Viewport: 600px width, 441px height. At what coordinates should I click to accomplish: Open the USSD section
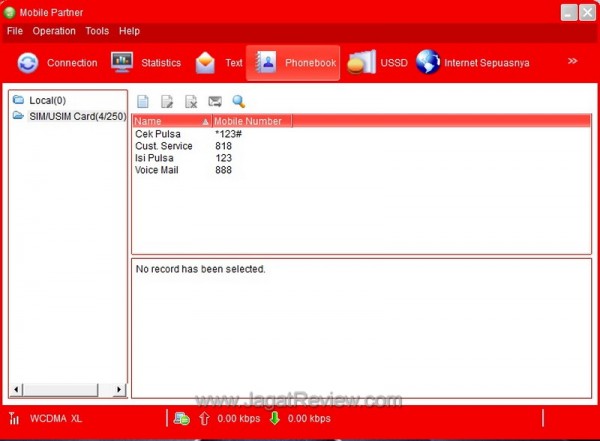click(377, 63)
